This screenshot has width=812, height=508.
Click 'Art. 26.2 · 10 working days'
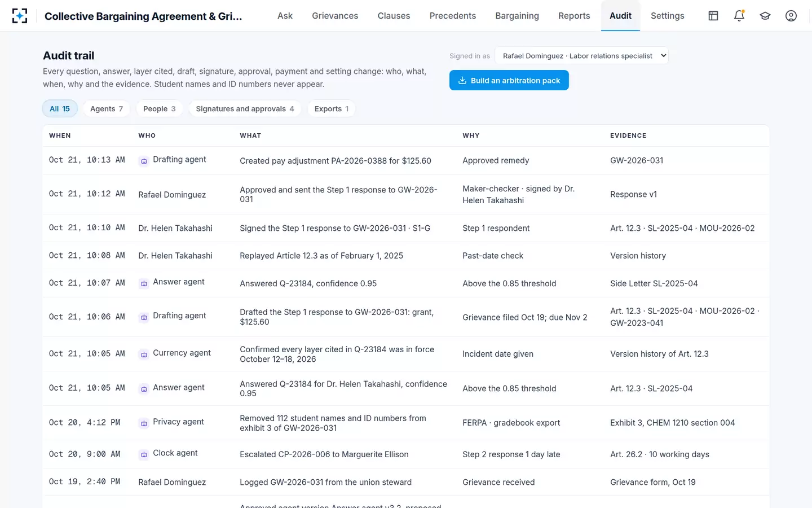(660, 454)
